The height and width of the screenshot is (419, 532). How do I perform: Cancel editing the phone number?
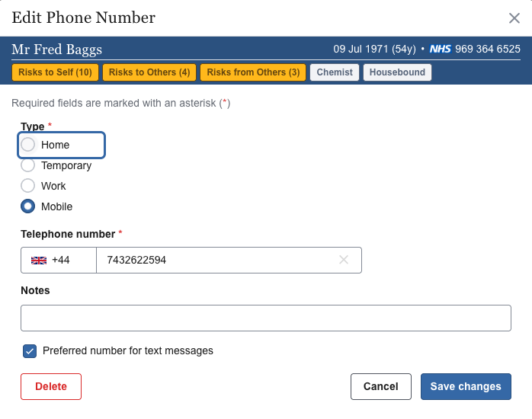[x=380, y=386]
